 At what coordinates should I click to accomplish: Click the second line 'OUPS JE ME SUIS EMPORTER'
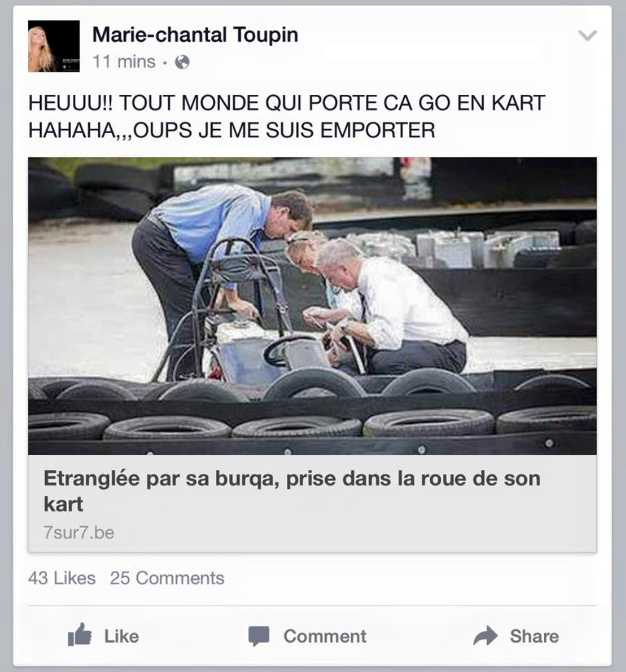click(284, 130)
